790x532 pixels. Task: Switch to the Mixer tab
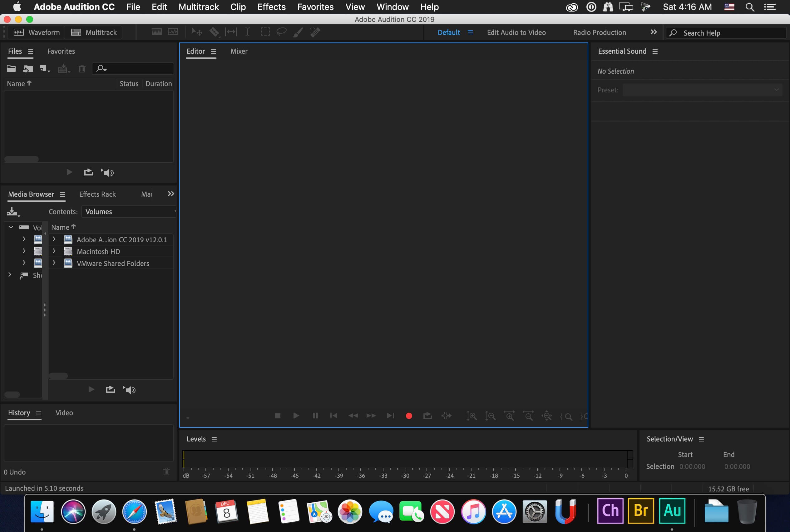[239, 51]
